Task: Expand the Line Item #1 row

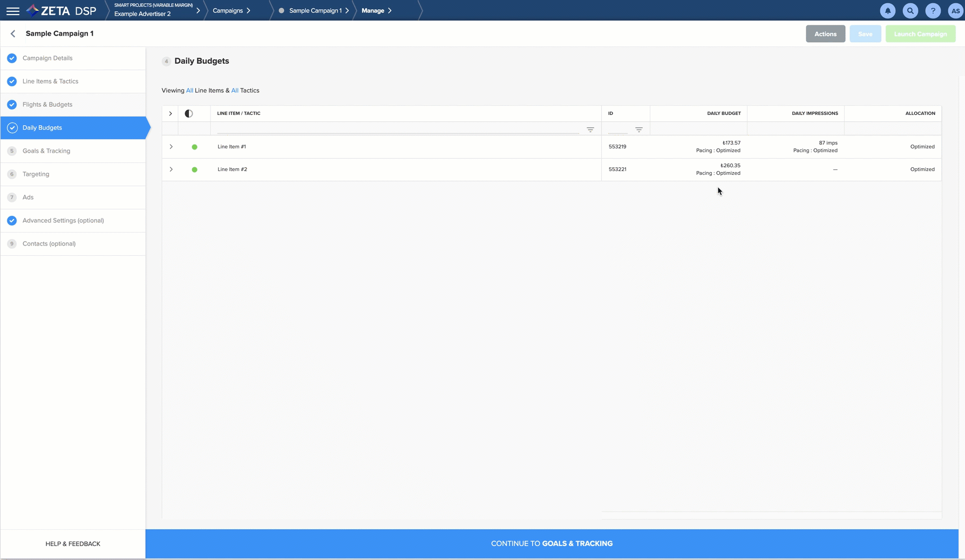Action: click(x=171, y=147)
